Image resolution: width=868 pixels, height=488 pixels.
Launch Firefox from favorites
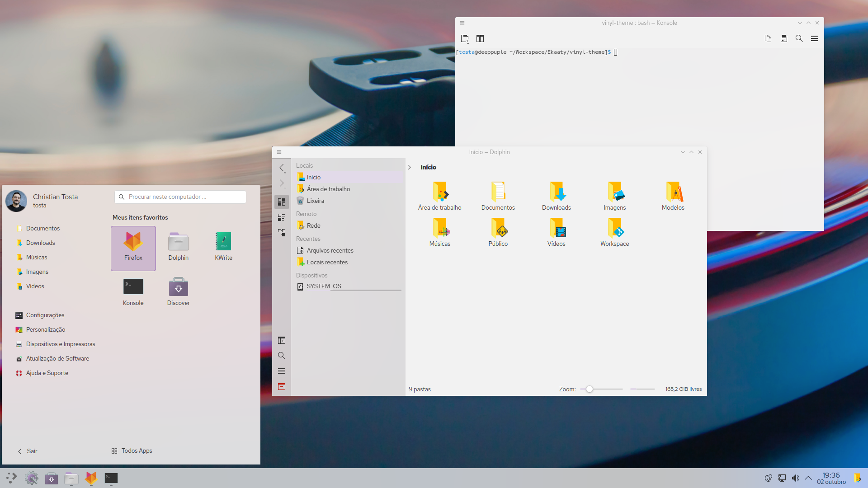coord(133,249)
